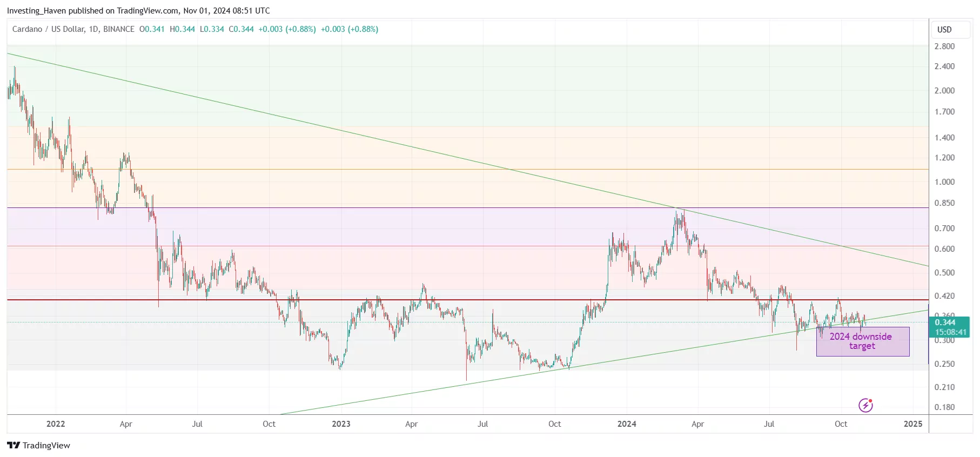Click the 0.850 price axis label
The image size is (980, 457).
click(944, 203)
